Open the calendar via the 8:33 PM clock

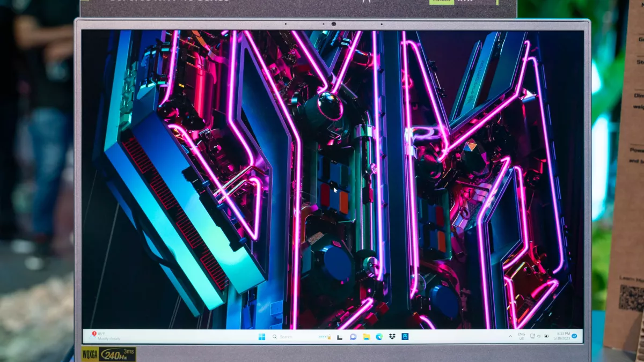[x=562, y=336]
